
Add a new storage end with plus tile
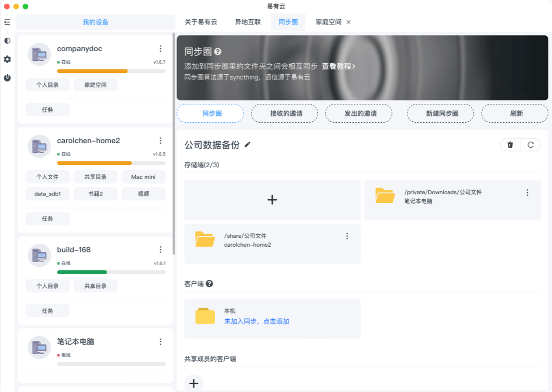click(272, 200)
